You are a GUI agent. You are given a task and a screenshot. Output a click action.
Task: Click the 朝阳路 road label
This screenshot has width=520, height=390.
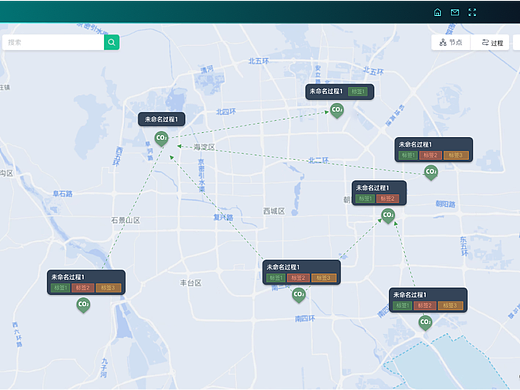445,204
